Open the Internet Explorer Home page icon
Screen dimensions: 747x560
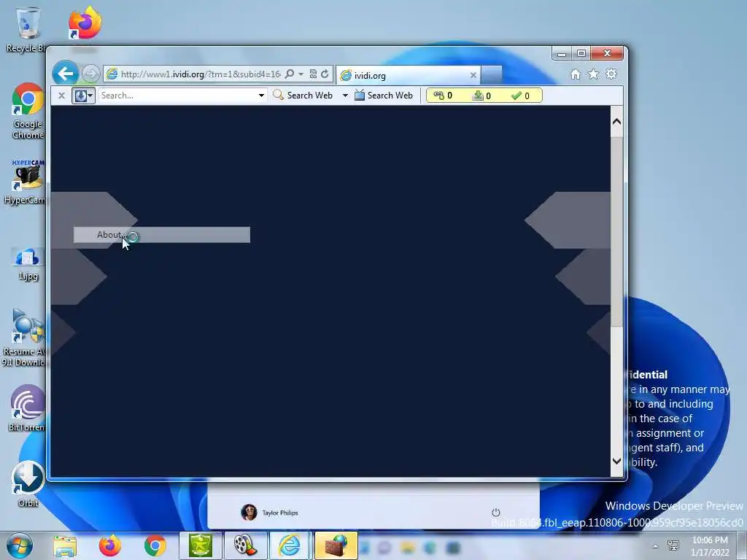(x=576, y=74)
